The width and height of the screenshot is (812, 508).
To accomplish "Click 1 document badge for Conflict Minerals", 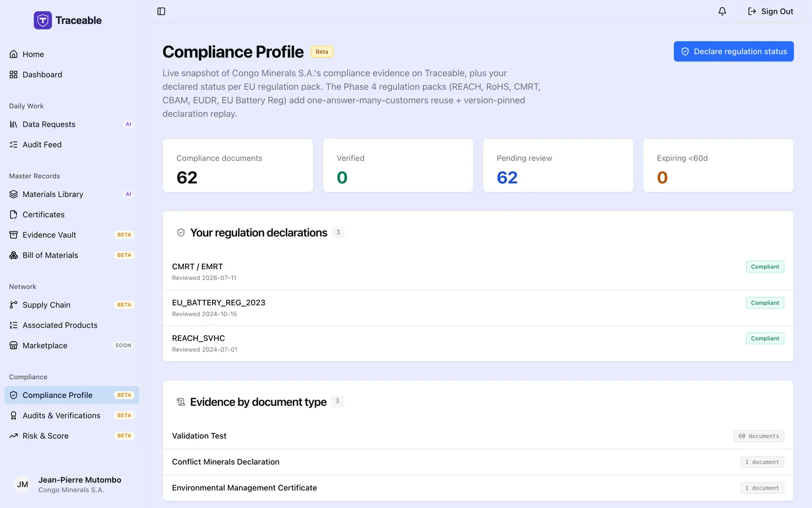I will click(x=762, y=462).
